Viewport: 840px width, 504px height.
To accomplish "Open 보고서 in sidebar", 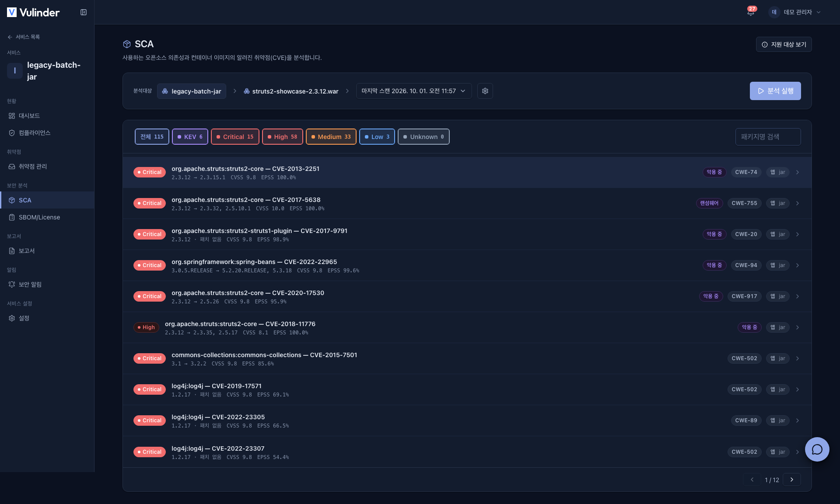I will (x=47, y=251).
